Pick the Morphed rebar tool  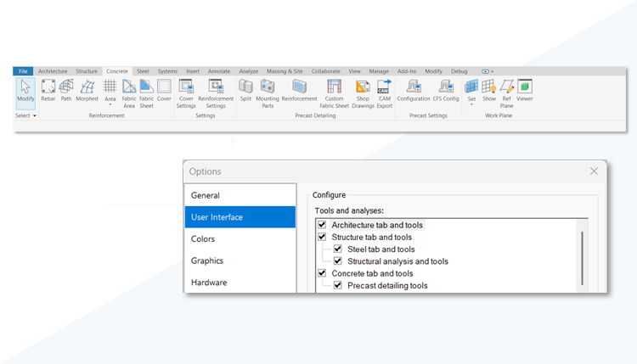pos(87,91)
